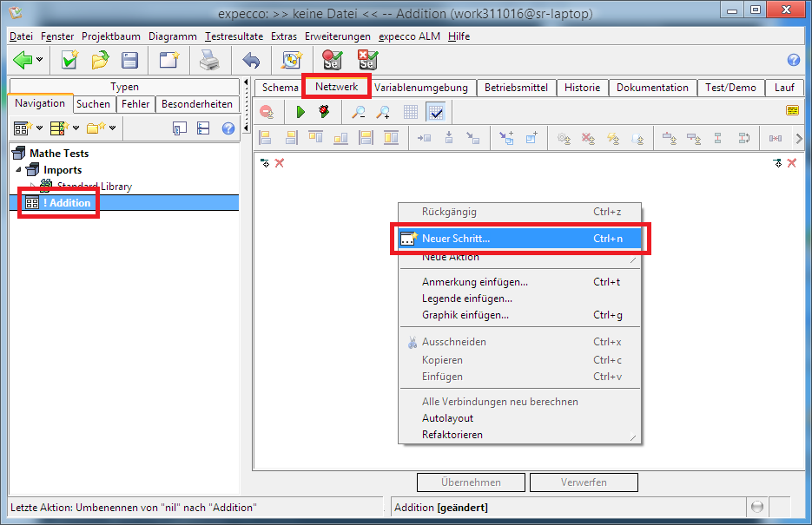
Task: Click the undo arrow in main toolbar
Action: [x=251, y=60]
